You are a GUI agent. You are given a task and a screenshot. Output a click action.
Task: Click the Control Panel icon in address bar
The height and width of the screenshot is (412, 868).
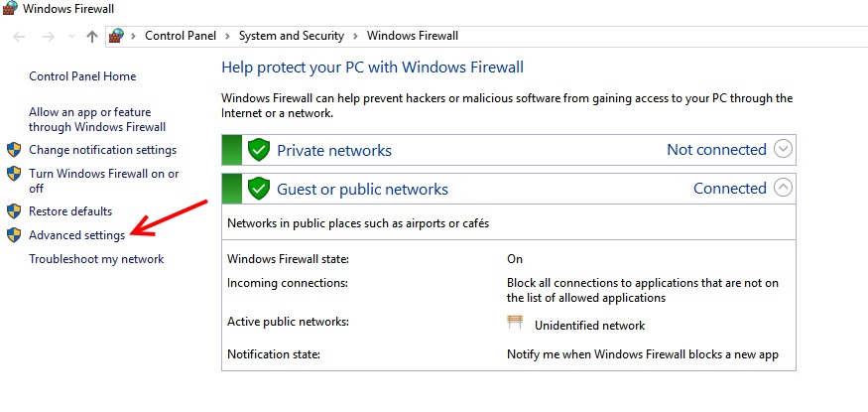pyautogui.click(x=116, y=36)
